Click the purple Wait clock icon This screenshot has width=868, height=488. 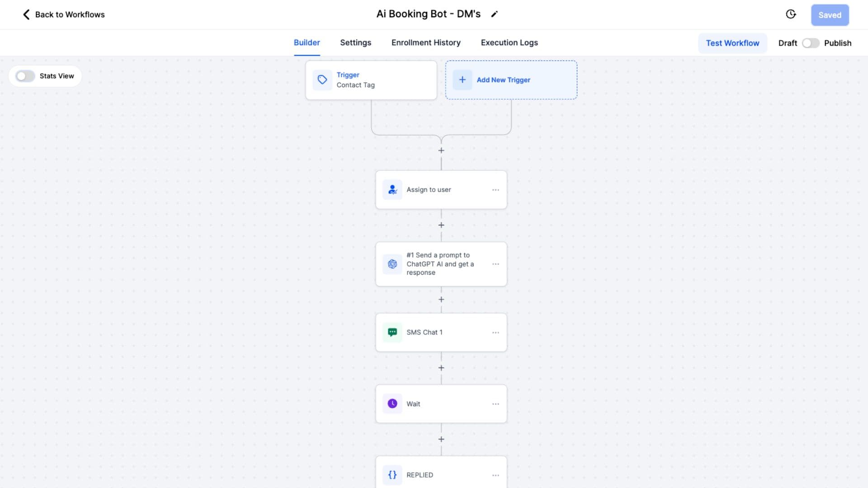point(392,404)
